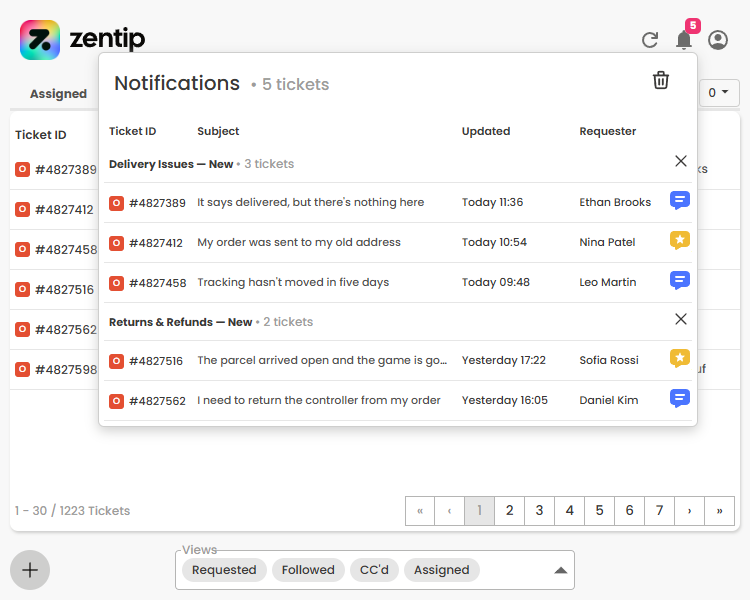Click star message icon for Sofia Rossi
This screenshot has width=750, height=600.
click(680, 358)
